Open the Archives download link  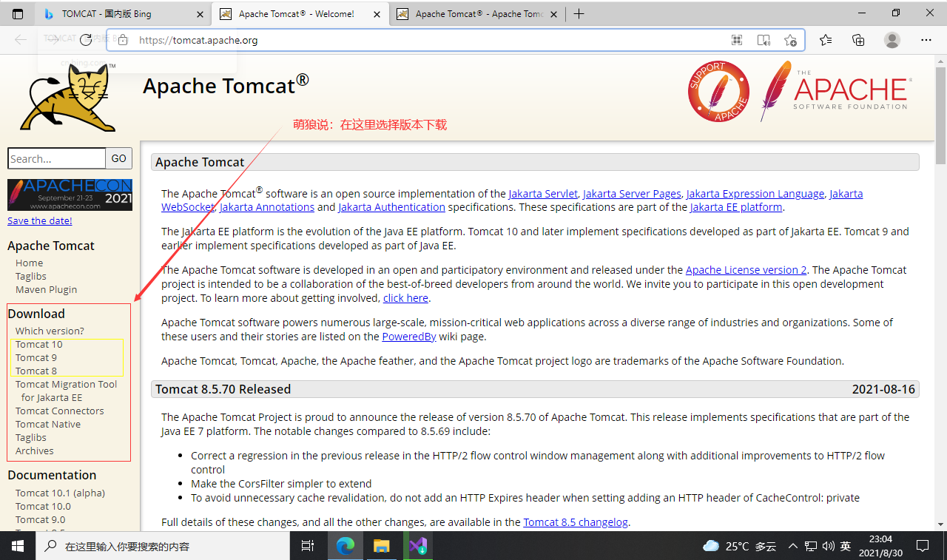[34, 451]
